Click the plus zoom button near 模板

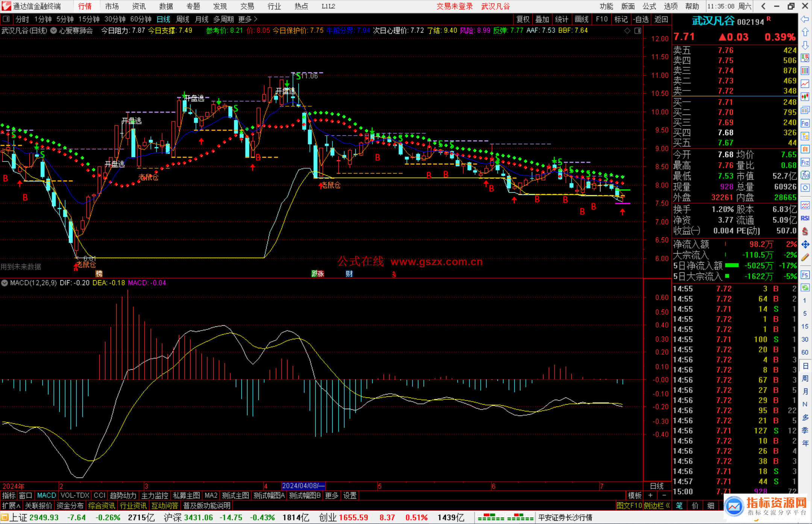click(650, 495)
